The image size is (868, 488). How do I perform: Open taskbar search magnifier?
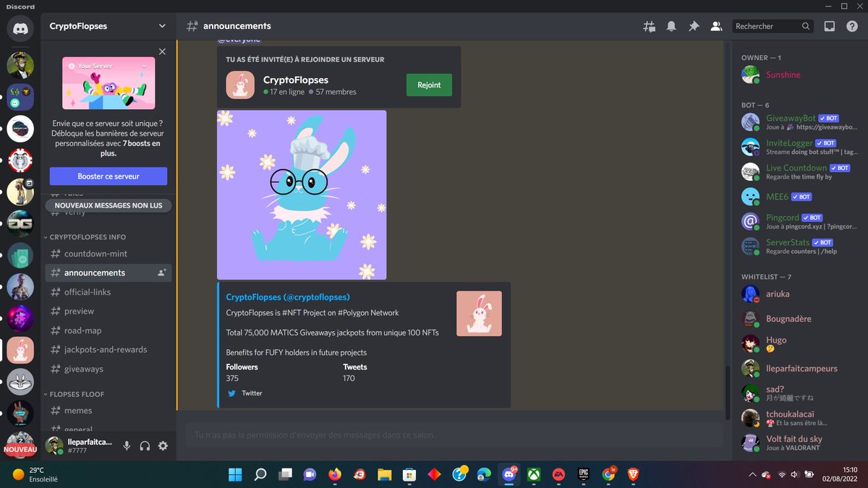(260, 474)
